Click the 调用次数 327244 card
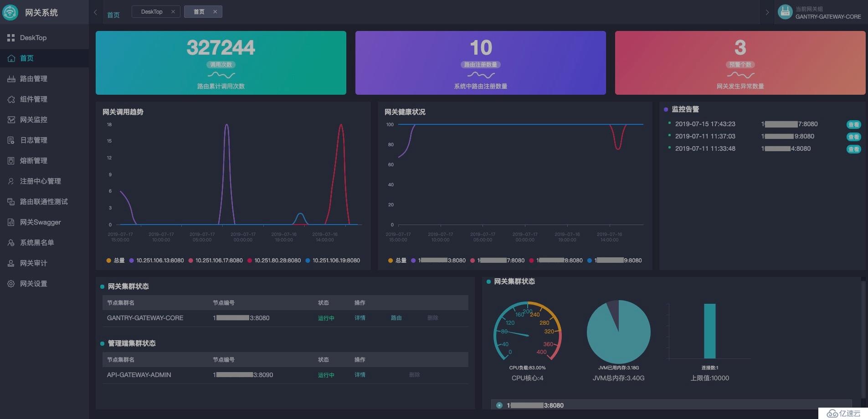 pyautogui.click(x=221, y=63)
